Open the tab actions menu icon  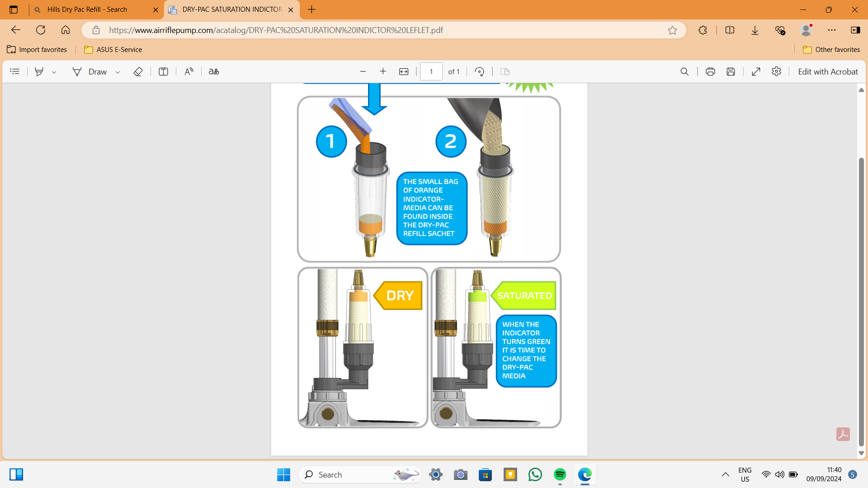14,9
